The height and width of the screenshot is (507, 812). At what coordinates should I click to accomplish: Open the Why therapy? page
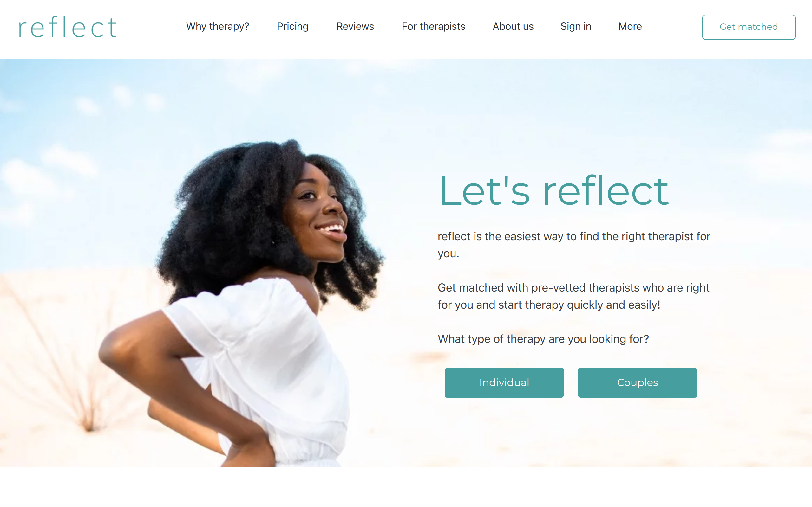(x=217, y=27)
